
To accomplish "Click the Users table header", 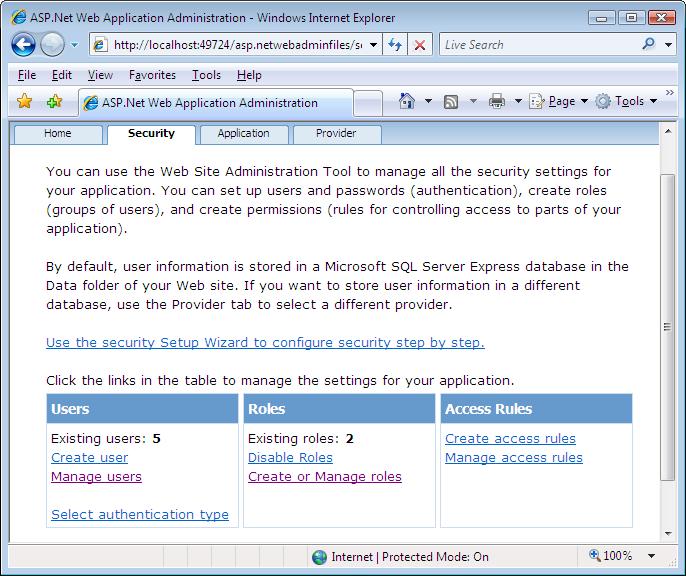I will point(142,409).
